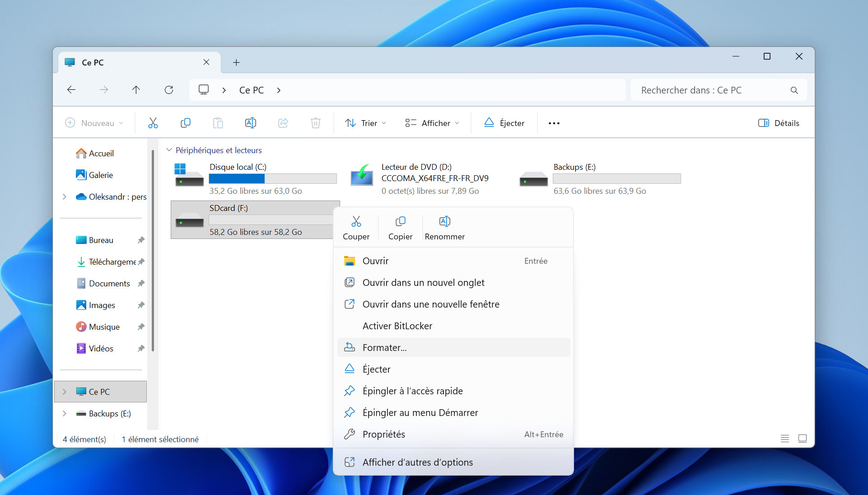Open Musique in the sidebar
This screenshot has height=495, width=868.
click(104, 327)
